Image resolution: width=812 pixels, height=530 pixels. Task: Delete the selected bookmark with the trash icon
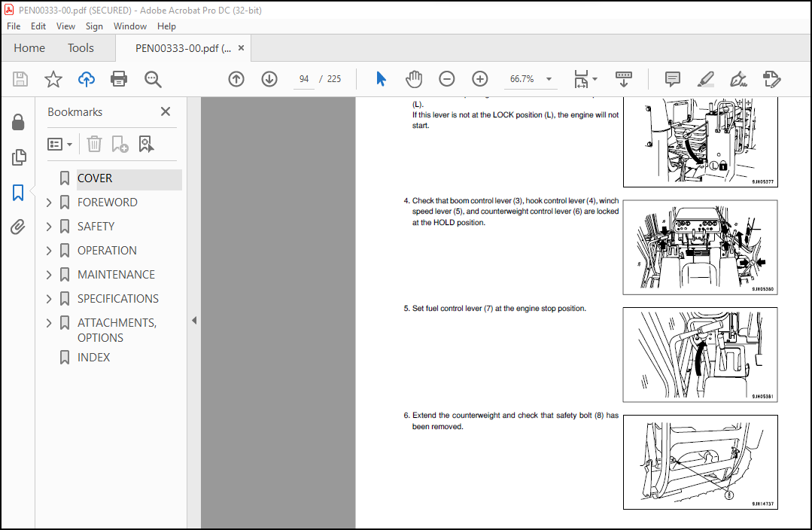tap(94, 144)
